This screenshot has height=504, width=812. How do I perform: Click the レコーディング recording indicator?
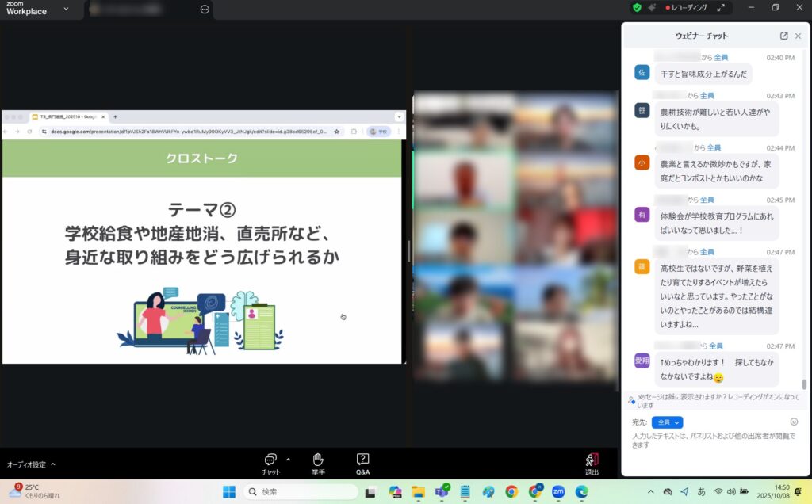point(687,8)
